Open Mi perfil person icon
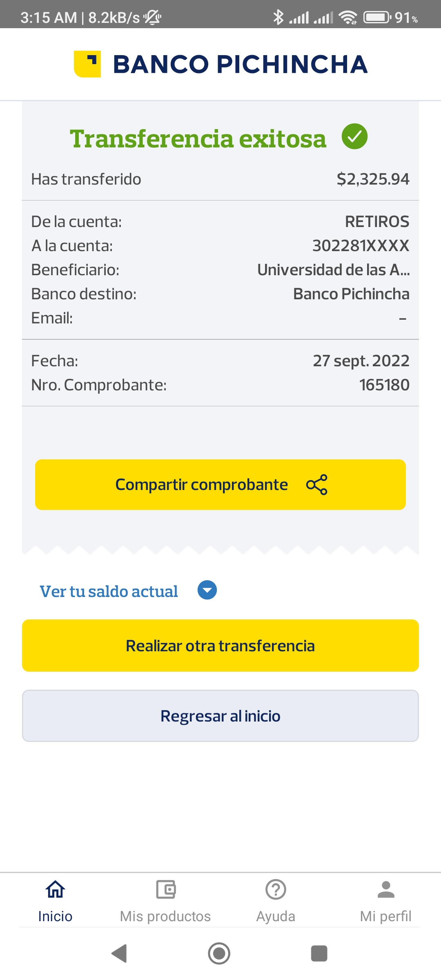This screenshot has height=980, width=441. click(386, 889)
